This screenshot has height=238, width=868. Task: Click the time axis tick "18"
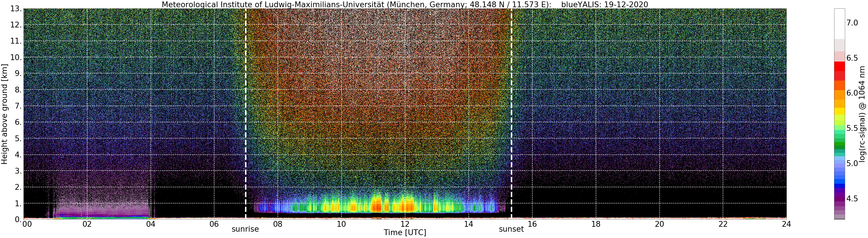click(x=596, y=224)
